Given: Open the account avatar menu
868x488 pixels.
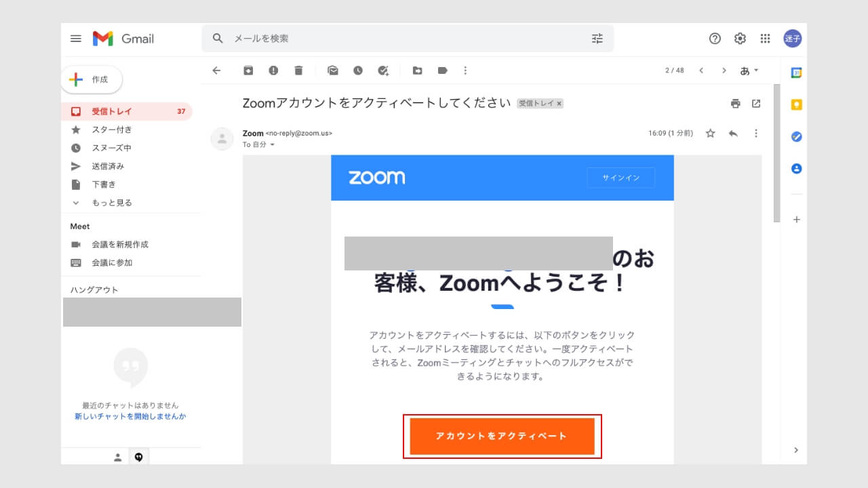Looking at the screenshot, I should (792, 39).
